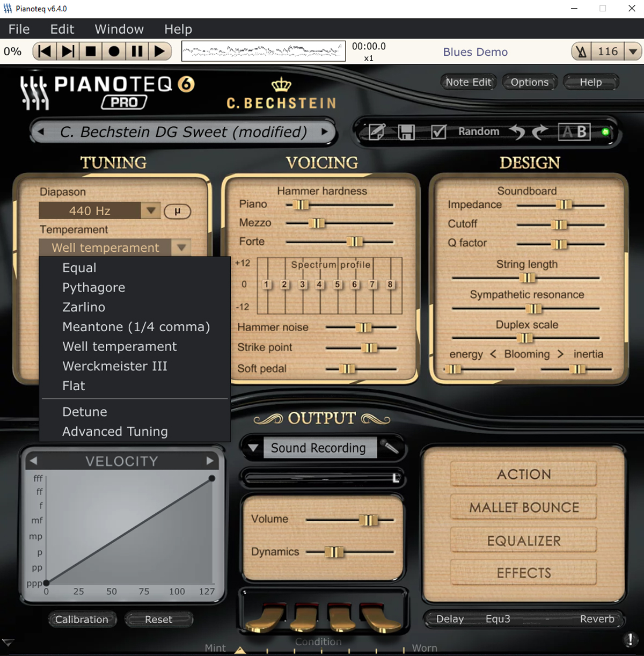This screenshot has width=644, height=656.
Task: Open the metronome tempo dropdown arrow
Action: (633, 52)
